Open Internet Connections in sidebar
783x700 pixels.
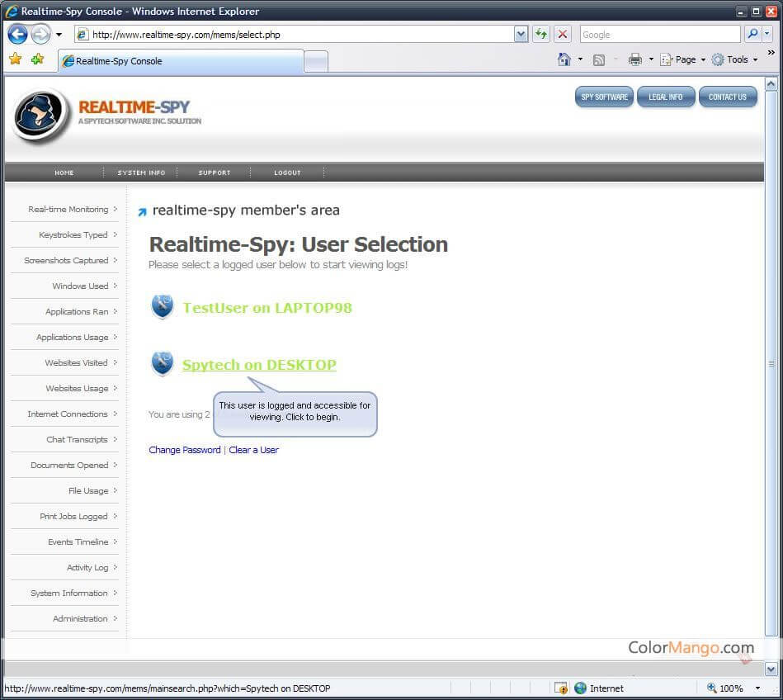pyautogui.click(x=68, y=414)
